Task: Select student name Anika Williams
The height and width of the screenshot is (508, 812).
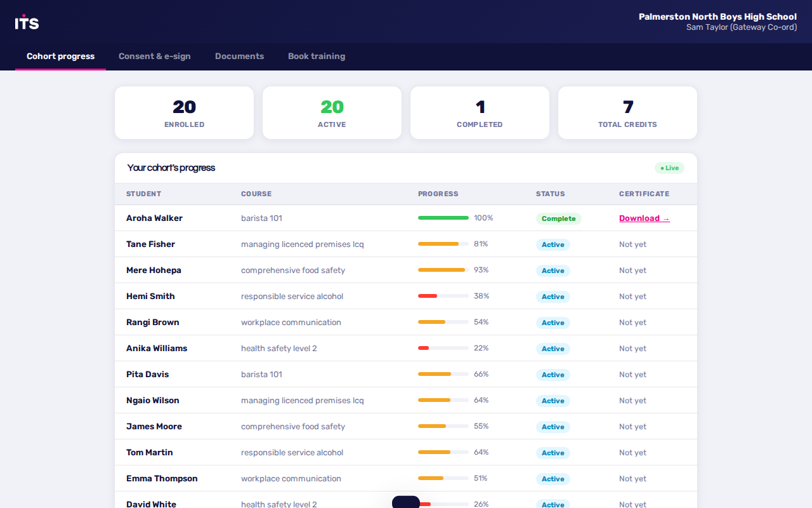Action: [157, 349]
